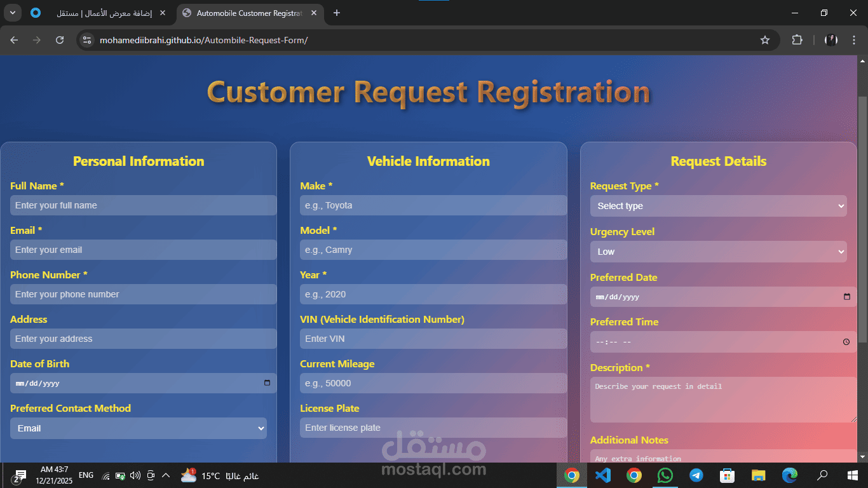The image size is (868, 488).
Task: Open the Request Type dropdown
Action: (x=719, y=206)
